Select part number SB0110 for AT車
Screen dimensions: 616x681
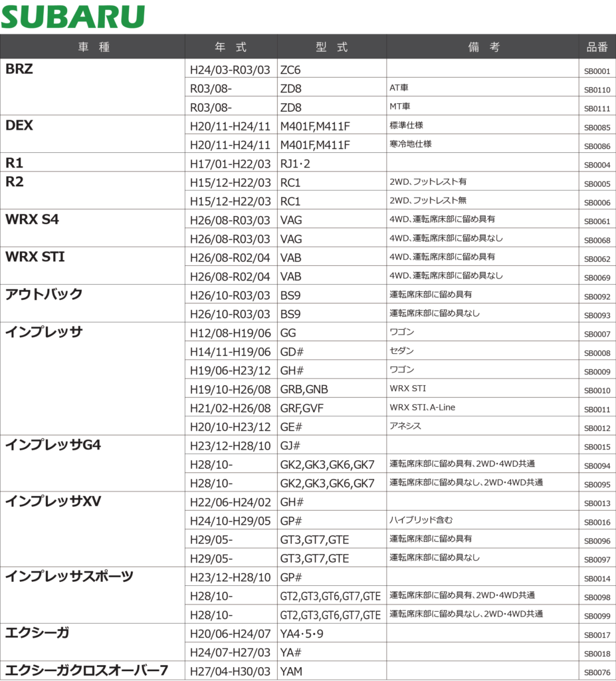pyautogui.click(x=597, y=89)
